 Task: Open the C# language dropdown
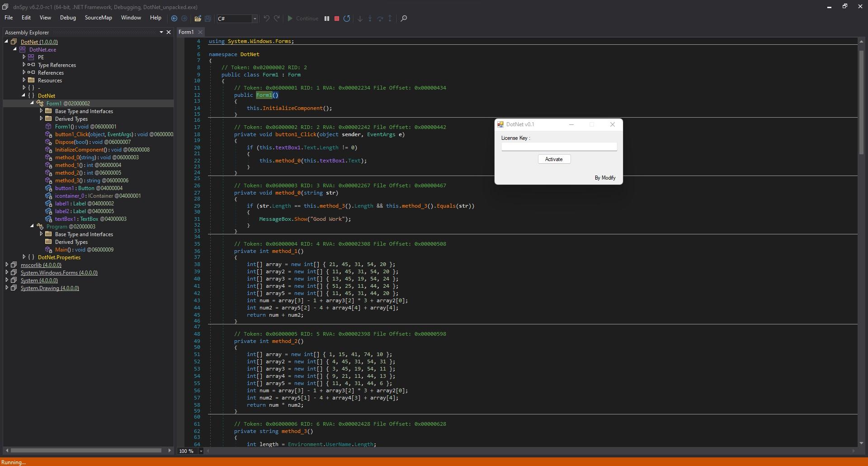tap(255, 19)
